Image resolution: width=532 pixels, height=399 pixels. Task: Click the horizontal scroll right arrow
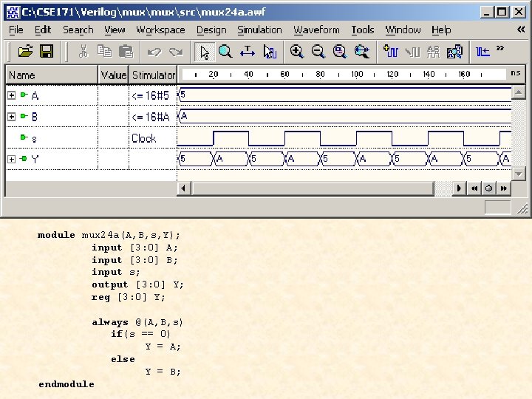[459, 188]
